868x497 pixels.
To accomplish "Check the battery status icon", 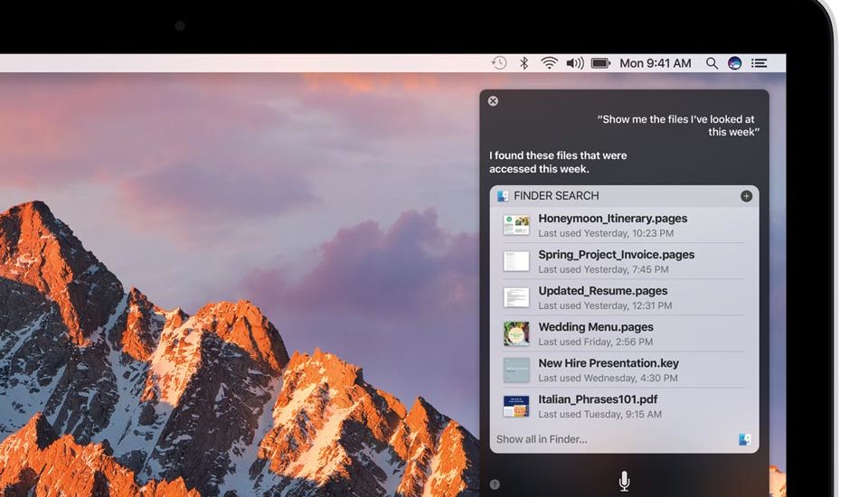I will coord(600,63).
